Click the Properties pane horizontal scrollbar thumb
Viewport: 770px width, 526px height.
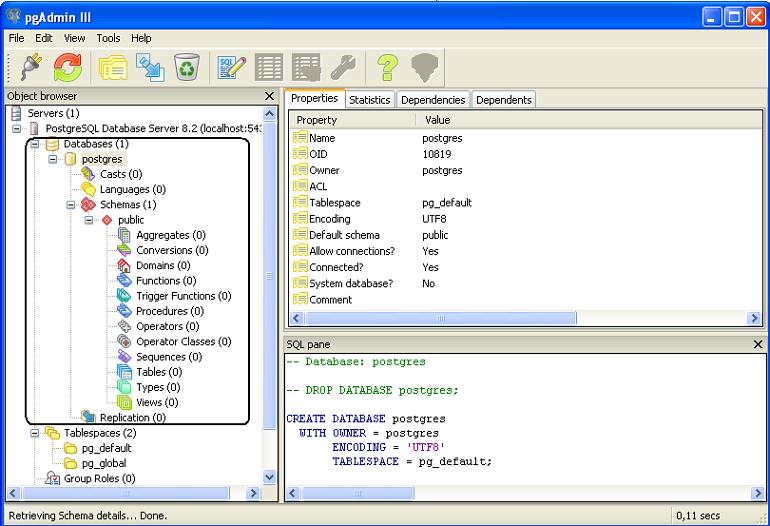[440, 318]
